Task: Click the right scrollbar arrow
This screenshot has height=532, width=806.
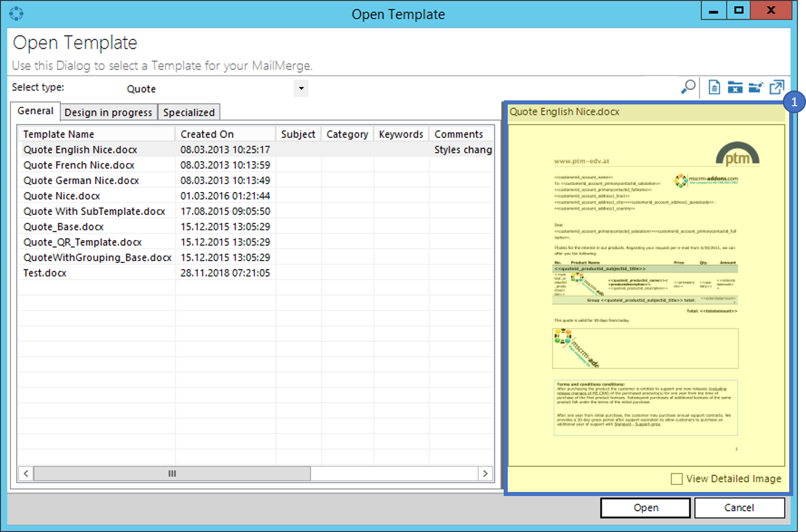Action: (x=486, y=473)
